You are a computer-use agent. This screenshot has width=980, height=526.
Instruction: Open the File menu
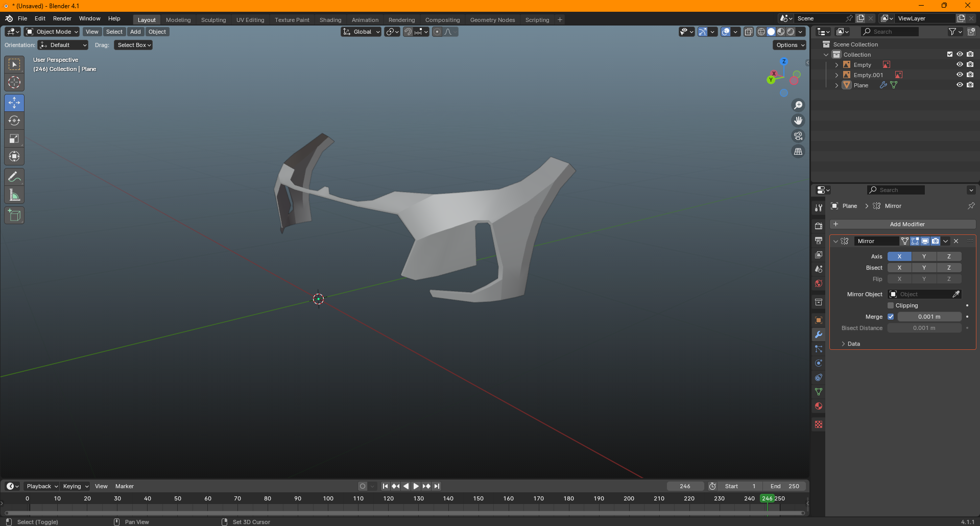tap(22, 18)
